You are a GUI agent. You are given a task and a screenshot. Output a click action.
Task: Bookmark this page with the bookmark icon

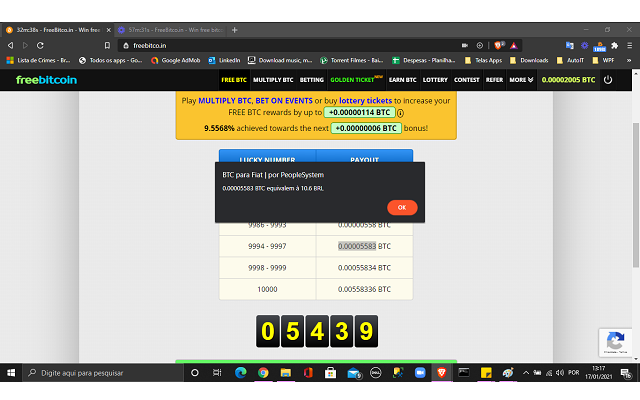click(107, 45)
